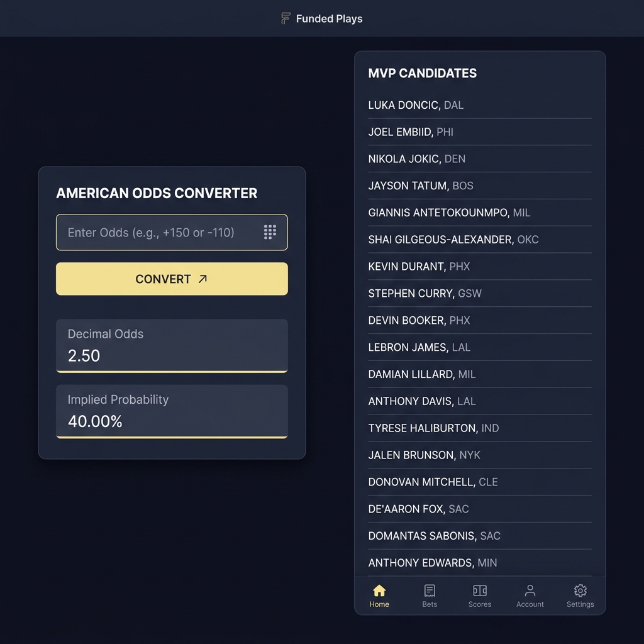This screenshot has height=644, width=644.
Task: Select Giannis Antetokounmpo, MIL row
Action: pos(480,213)
